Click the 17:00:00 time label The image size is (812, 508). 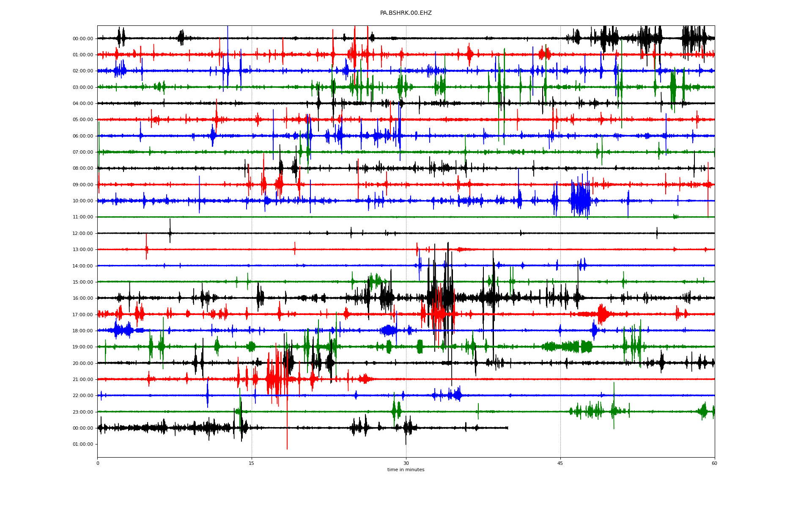83,315
